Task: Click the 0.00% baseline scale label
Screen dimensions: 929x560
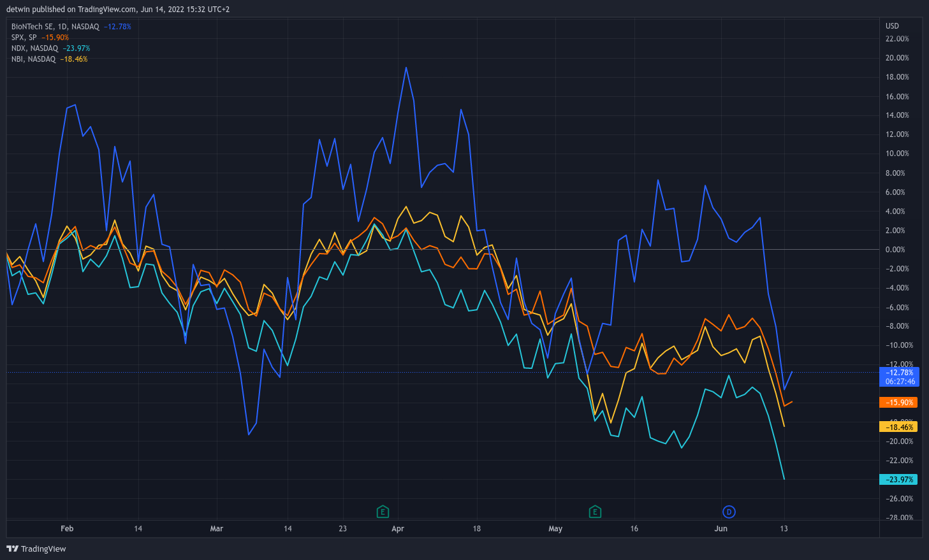Action: click(895, 250)
